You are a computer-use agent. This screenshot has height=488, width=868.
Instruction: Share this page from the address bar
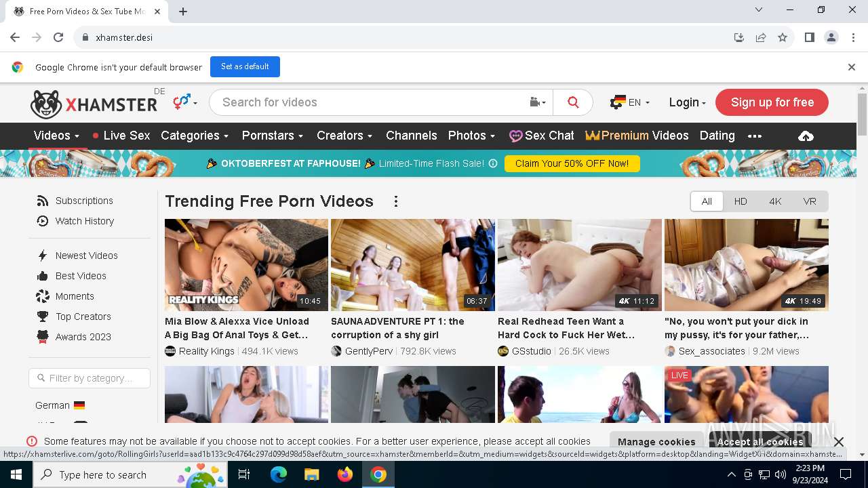pos(761,37)
